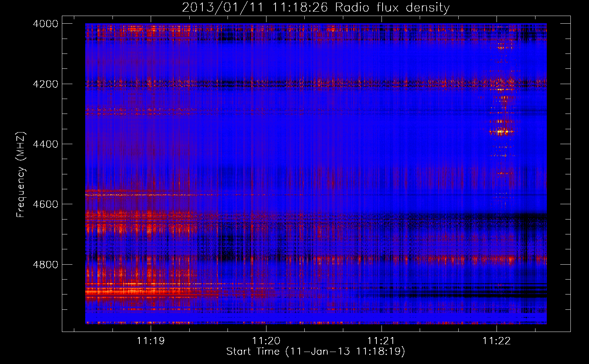Screen dimensions: 589x364
Task: Click the 11:20 time tick label
Action: pyautogui.click(x=266, y=341)
